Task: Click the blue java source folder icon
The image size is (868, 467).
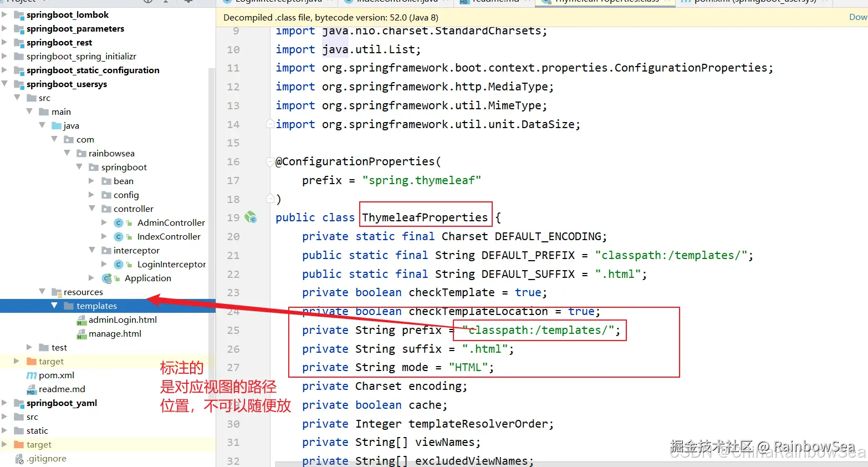Action: click(x=57, y=126)
